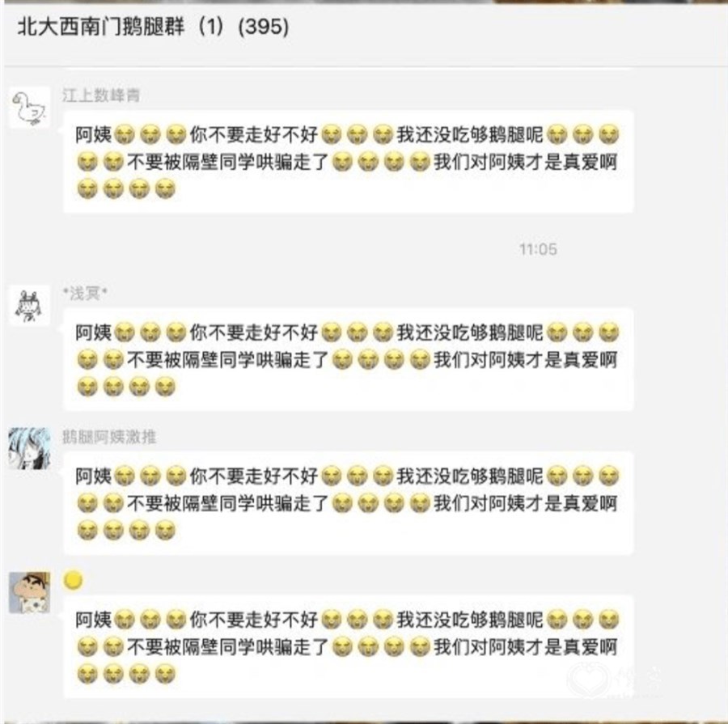Click the crying emoji after 阿姨 in first message
This screenshot has height=724, width=728.
124,134
